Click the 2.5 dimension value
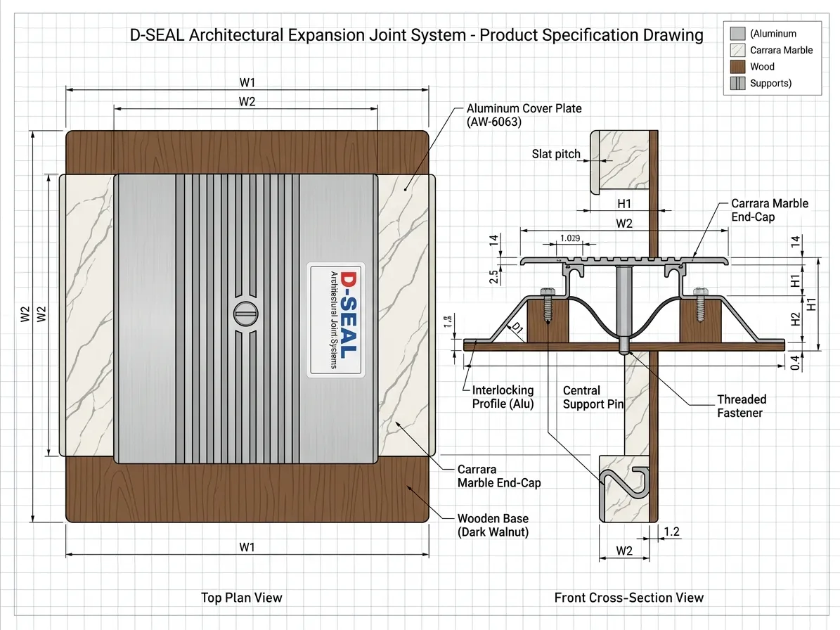The height and width of the screenshot is (630, 840). pyautogui.click(x=493, y=276)
